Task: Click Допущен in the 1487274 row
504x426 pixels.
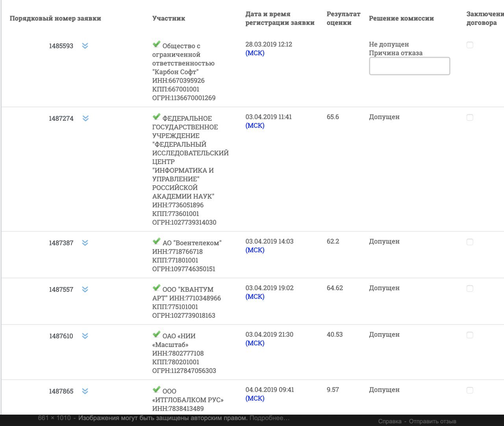Action: 384,117
